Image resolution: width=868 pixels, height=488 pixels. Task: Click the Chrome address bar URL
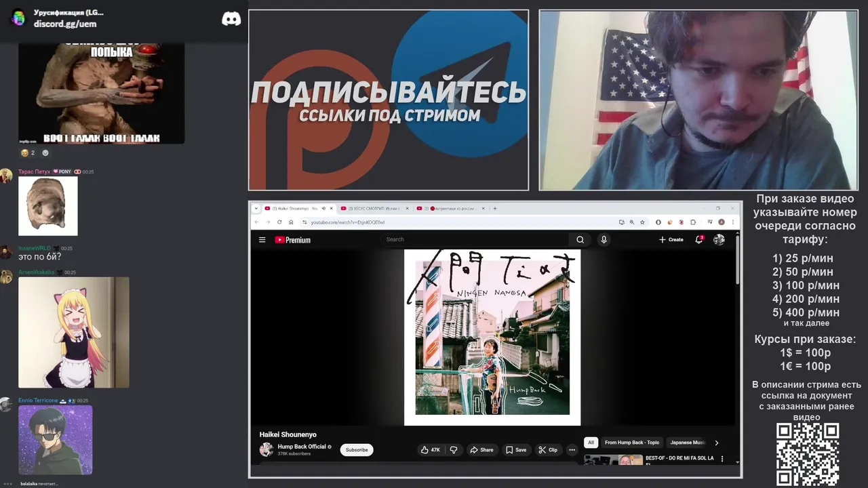click(x=348, y=222)
